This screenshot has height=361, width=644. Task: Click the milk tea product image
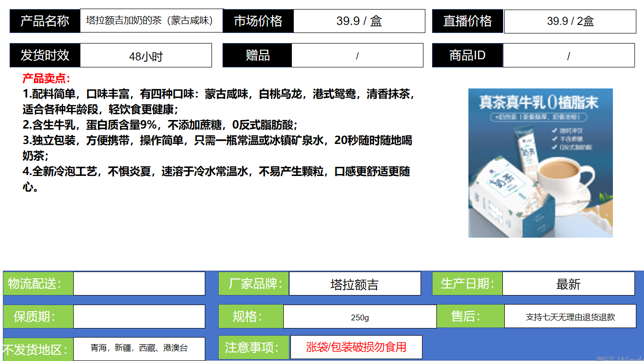click(540, 163)
